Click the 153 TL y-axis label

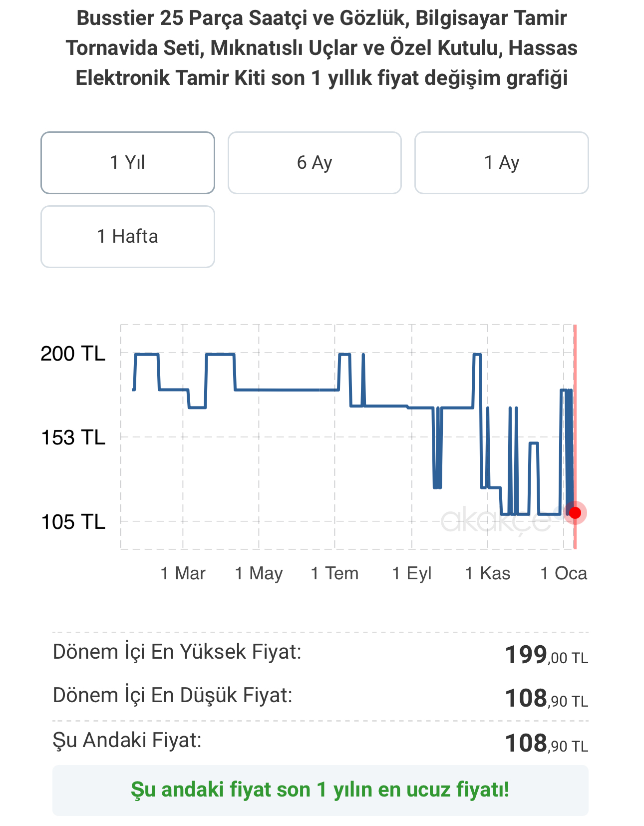point(73,437)
